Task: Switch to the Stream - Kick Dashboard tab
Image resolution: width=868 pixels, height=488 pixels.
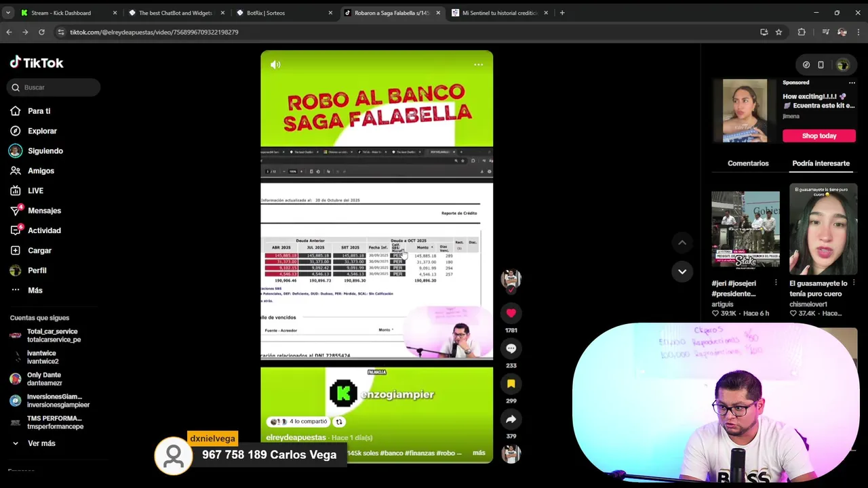Action: (68, 13)
